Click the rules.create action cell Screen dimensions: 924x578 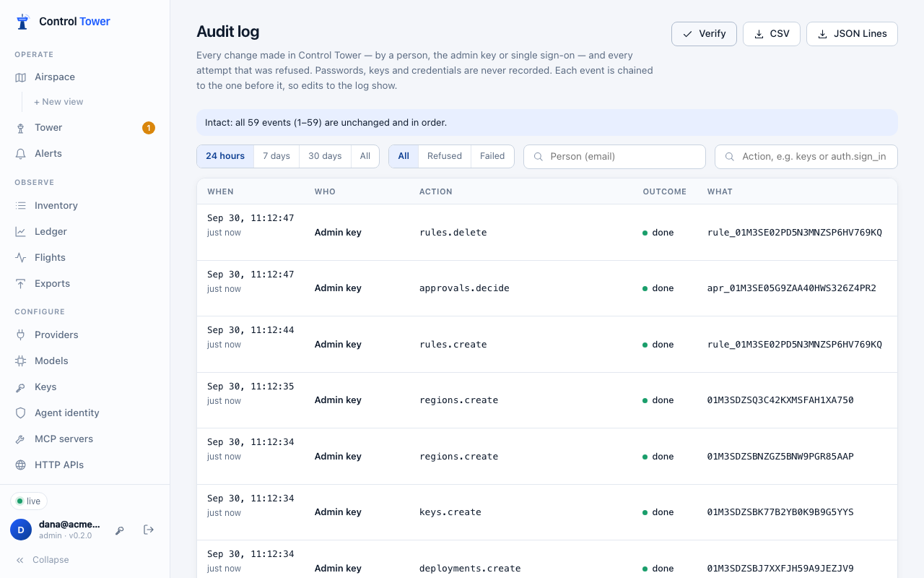[453, 345]
